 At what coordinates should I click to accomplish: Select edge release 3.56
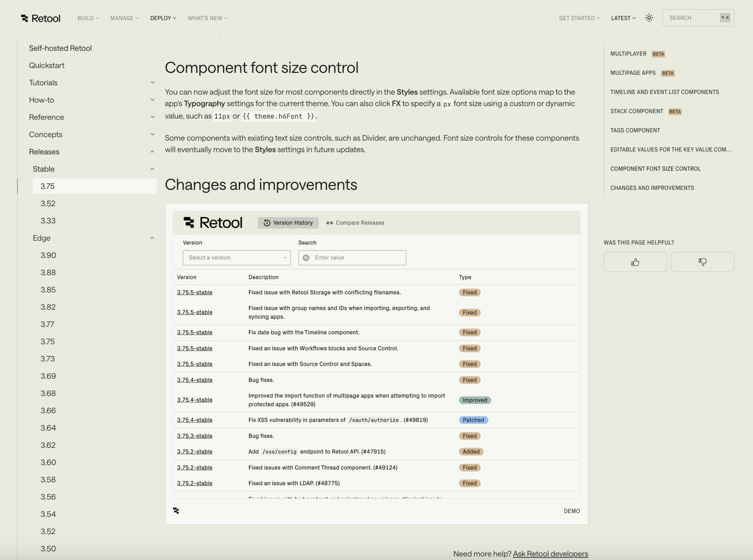48,497
